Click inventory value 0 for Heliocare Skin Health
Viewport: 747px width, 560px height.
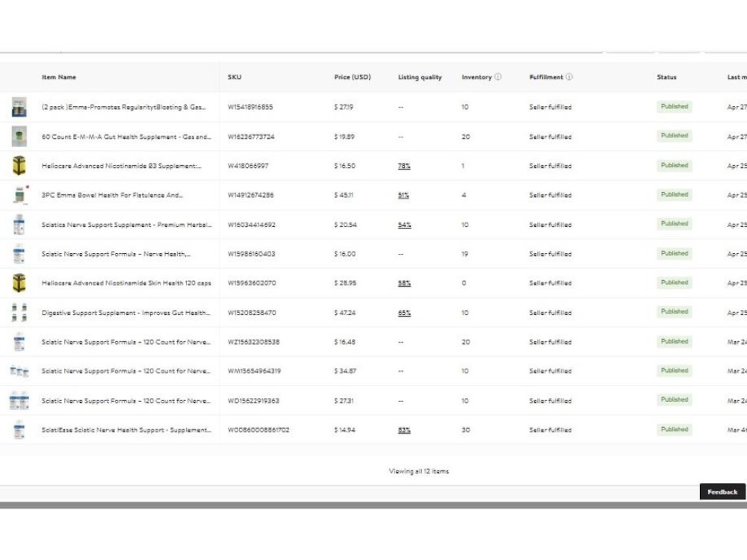click(464, 283)
